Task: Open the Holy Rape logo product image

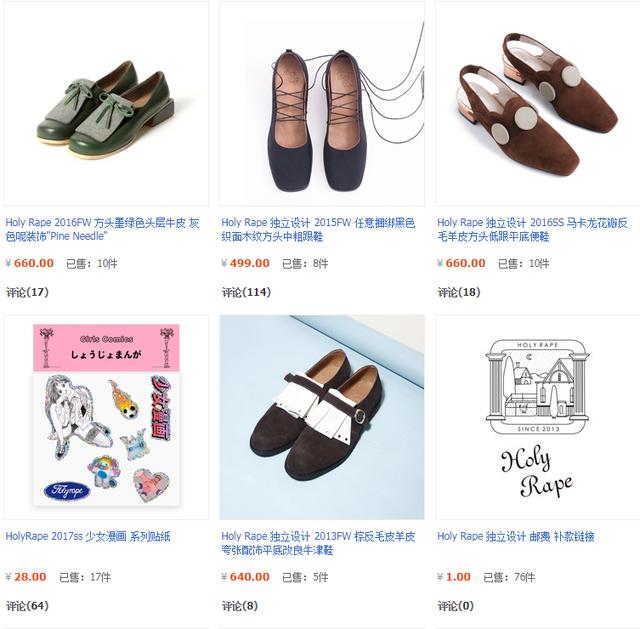Action: click(x=538, y=417)
